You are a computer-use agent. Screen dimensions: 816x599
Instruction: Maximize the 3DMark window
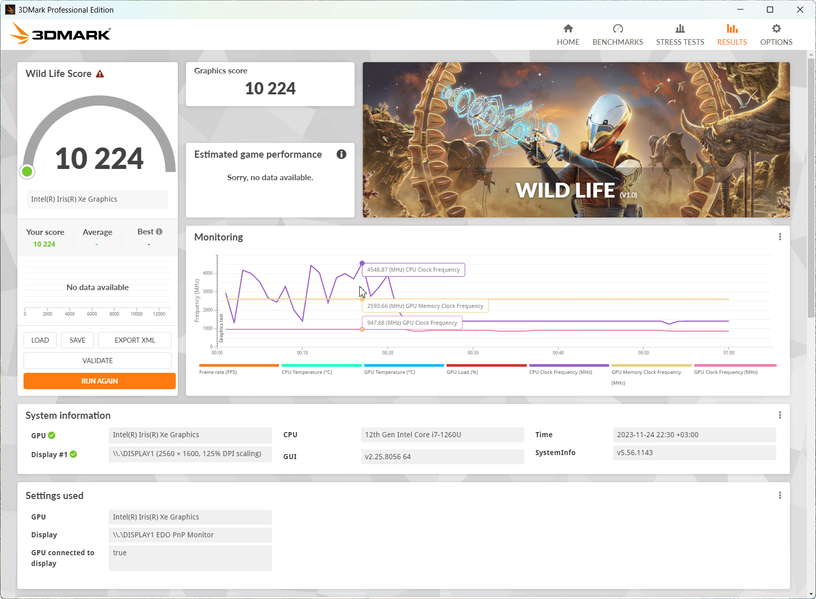click(x=770, y=9)
